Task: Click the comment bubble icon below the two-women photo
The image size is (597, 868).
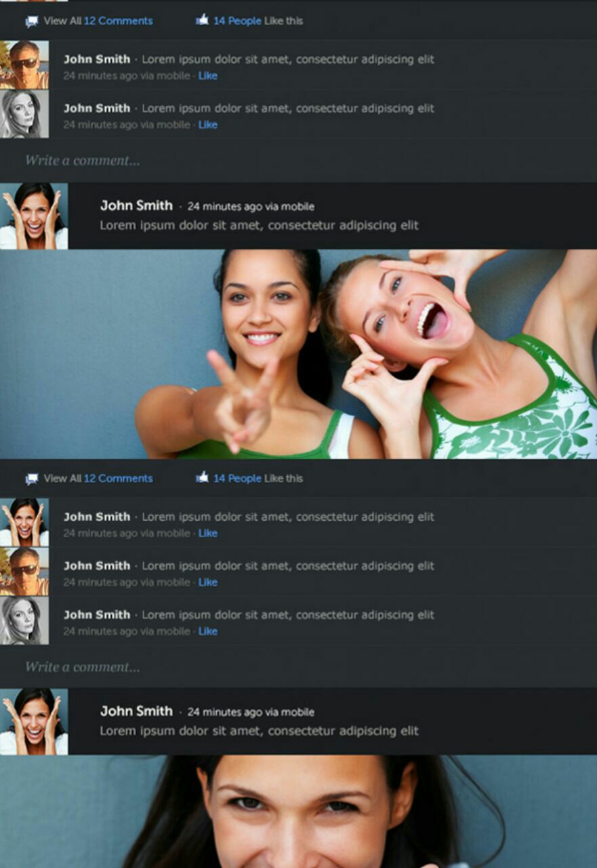Action: 32,479
